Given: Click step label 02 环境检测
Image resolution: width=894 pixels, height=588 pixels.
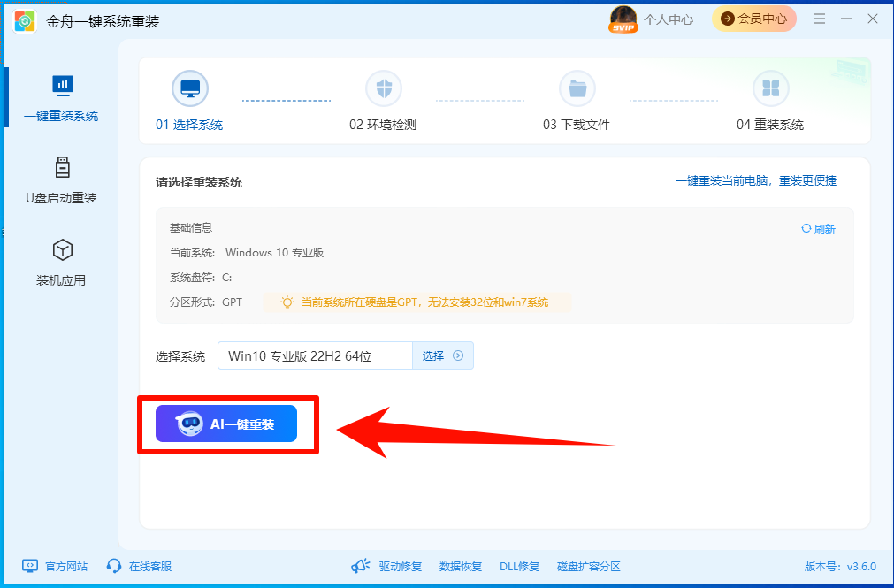Looking at the screenshot, I should (383, 125).
